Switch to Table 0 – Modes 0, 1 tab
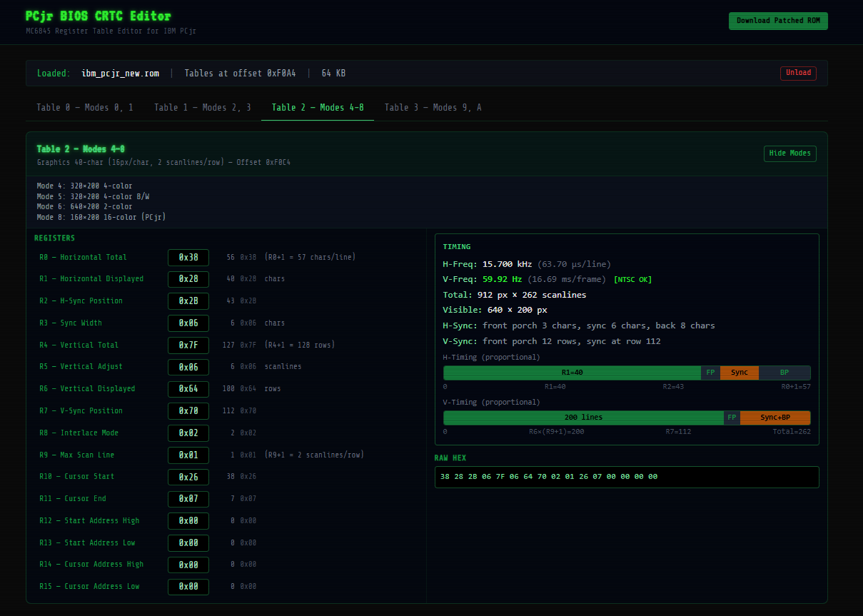This screenshot has width=863, height=616. coord(85,107)
